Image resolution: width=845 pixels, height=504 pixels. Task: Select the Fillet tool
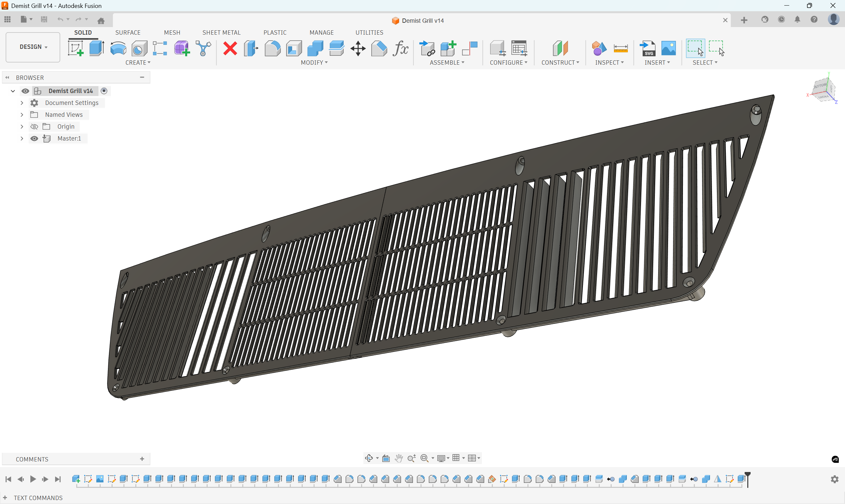pyautogui.click(x=273, y=48)
